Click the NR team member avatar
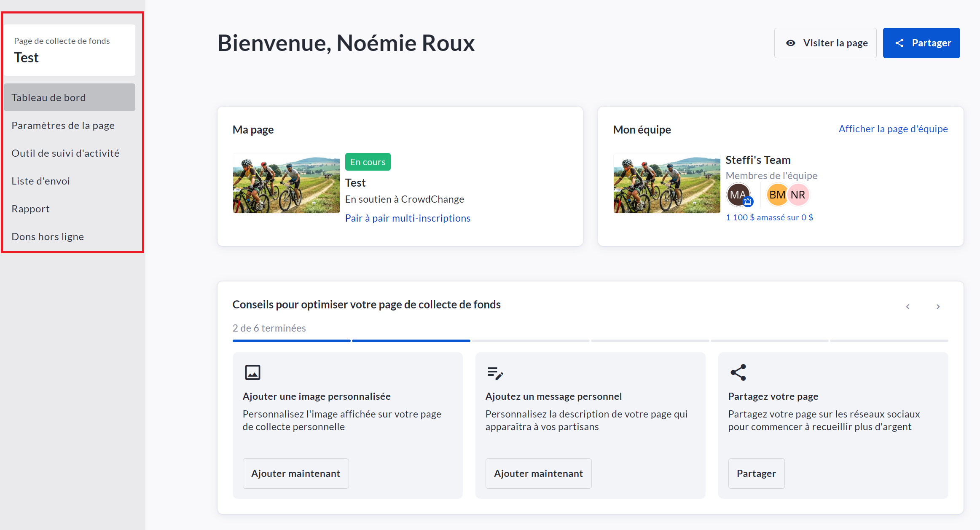980x530 pixels. point(798,195)
